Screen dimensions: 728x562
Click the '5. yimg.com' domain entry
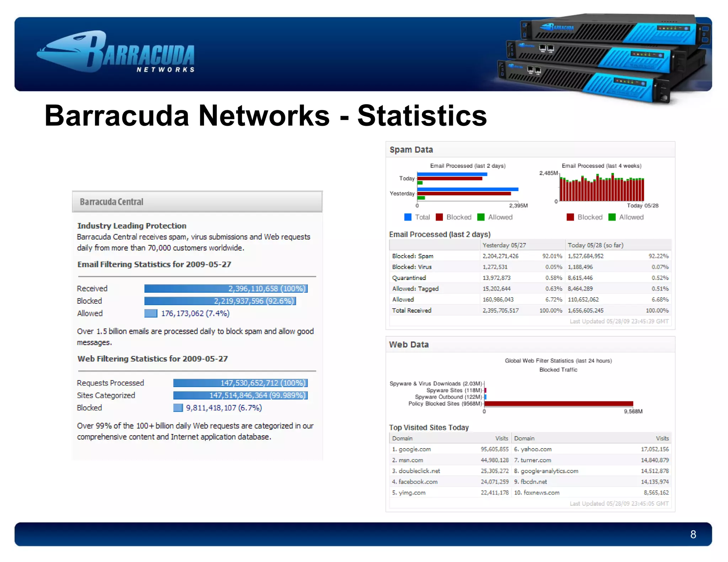[409, 493]
